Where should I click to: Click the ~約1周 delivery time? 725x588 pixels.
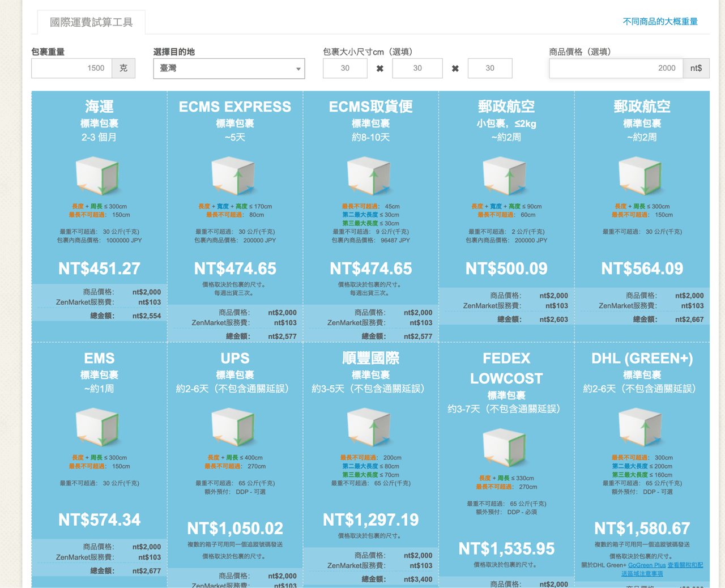[99, 389]
